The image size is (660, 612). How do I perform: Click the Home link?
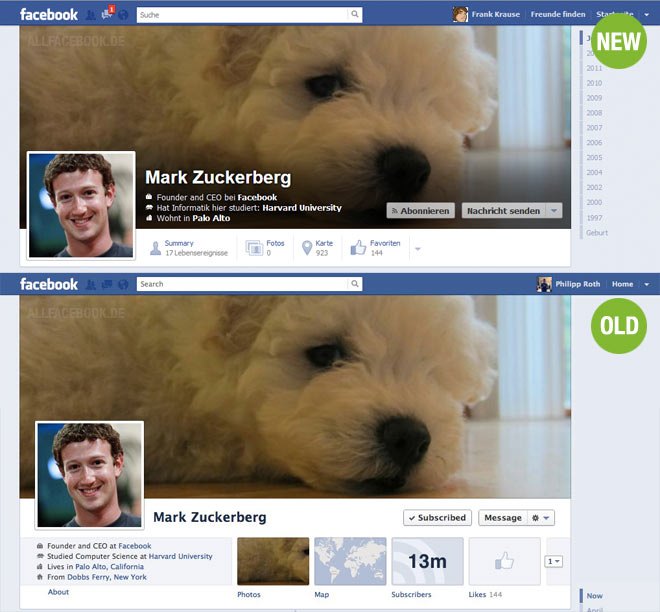622,284
